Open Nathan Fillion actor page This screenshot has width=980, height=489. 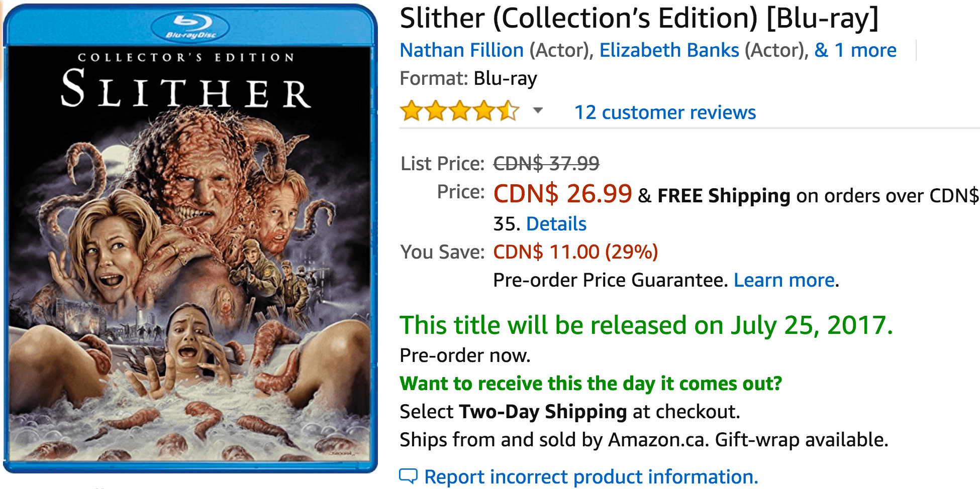pos(462,50)
